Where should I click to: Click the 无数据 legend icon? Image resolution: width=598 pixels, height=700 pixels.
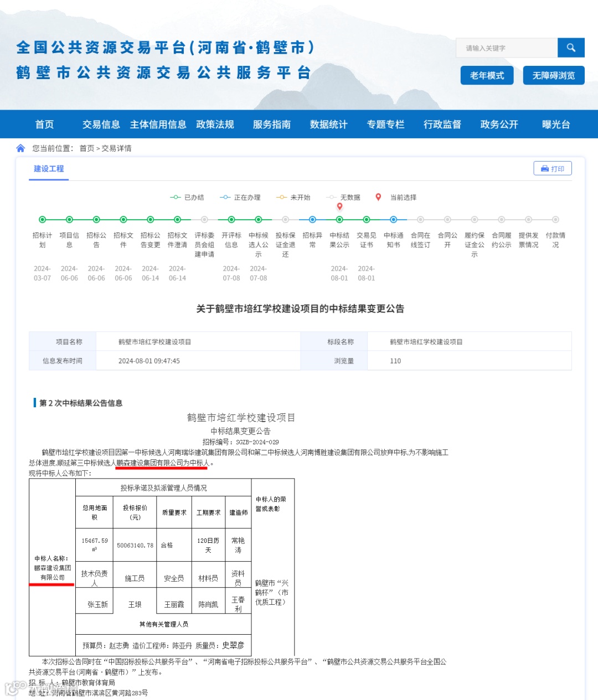(331, 198)
